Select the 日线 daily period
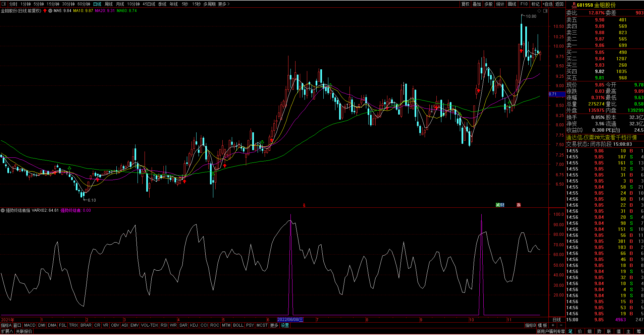 (97, 4)
